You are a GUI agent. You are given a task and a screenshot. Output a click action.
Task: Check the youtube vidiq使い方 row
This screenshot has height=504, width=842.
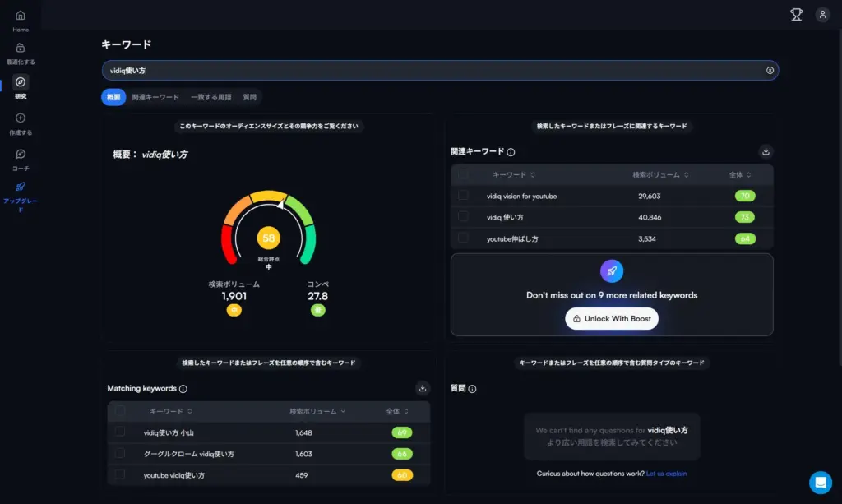pos(120,475)
